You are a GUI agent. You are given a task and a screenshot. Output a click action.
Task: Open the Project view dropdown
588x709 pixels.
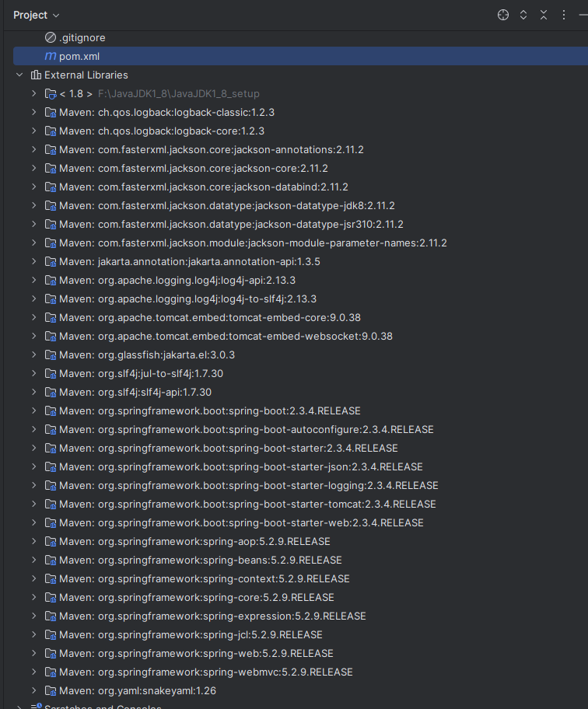point(37,15)
